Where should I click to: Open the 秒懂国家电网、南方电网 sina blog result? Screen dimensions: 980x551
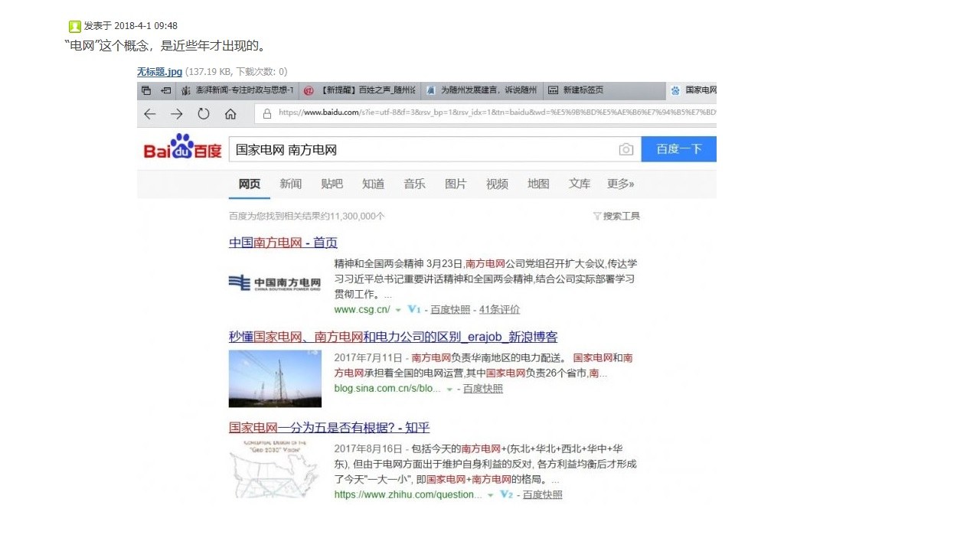point(394,337)
